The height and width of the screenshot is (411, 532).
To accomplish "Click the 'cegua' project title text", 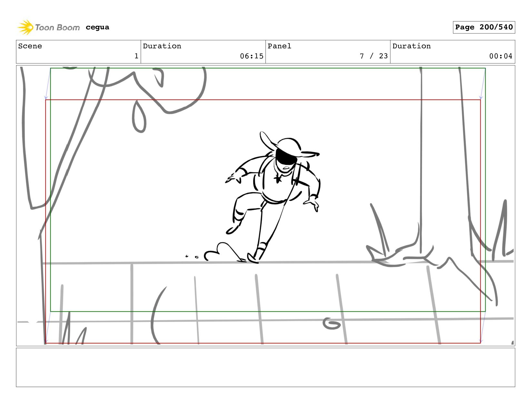I will 97,27.
